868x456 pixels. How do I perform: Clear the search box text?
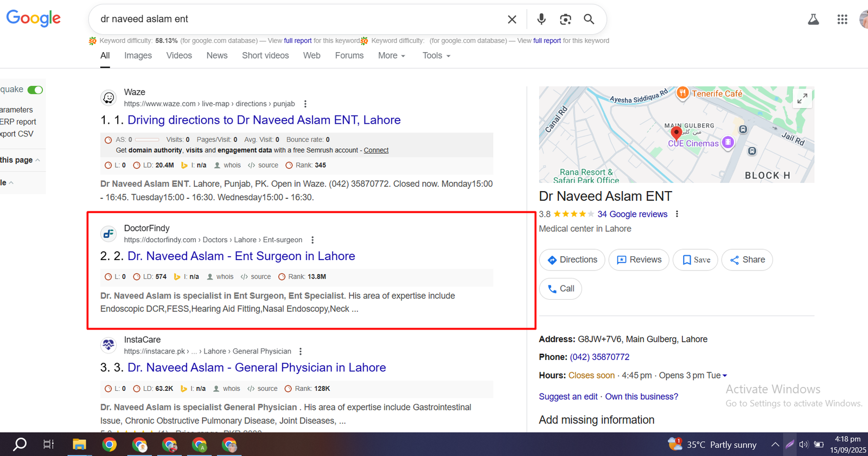coord(512,20)
